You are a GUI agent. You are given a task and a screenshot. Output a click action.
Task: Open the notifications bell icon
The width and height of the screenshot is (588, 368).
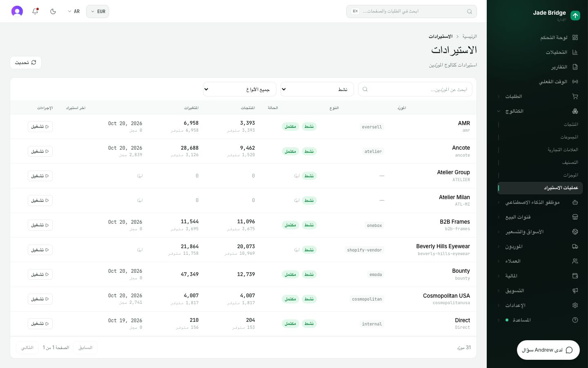click(x=35, y=11)
